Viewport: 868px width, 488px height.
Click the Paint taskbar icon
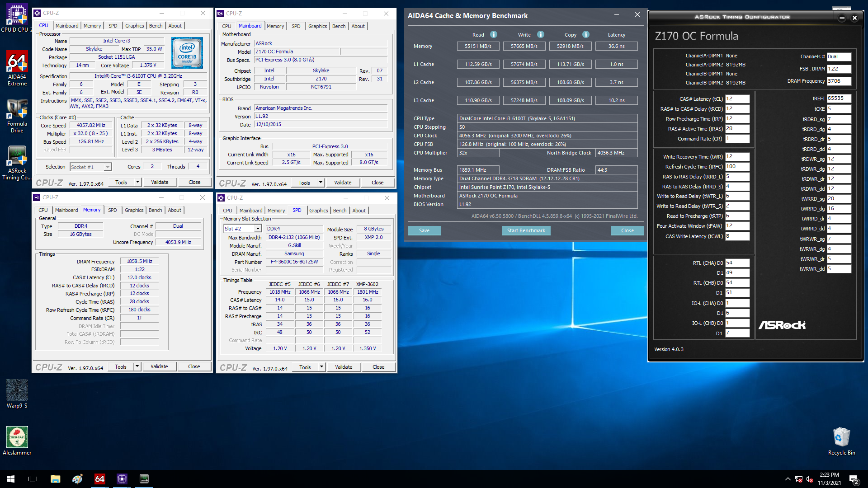pyautogui.click(x=77, y=479)
